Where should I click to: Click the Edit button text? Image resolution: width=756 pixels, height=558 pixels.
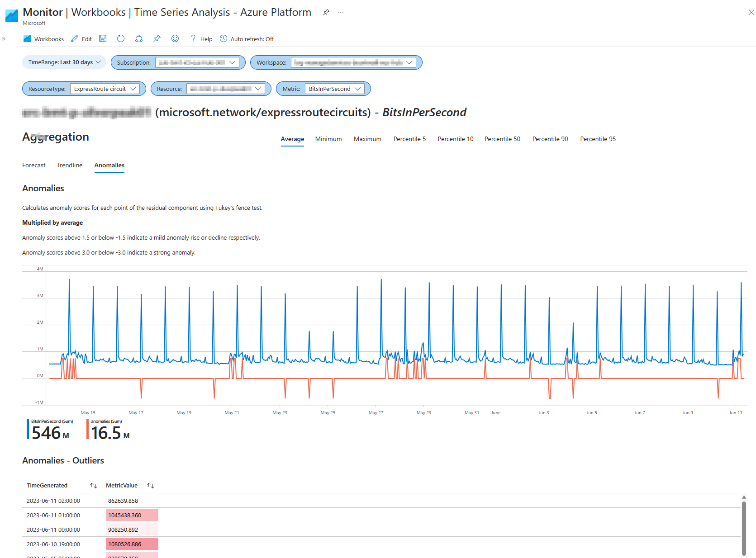(87, 39)
